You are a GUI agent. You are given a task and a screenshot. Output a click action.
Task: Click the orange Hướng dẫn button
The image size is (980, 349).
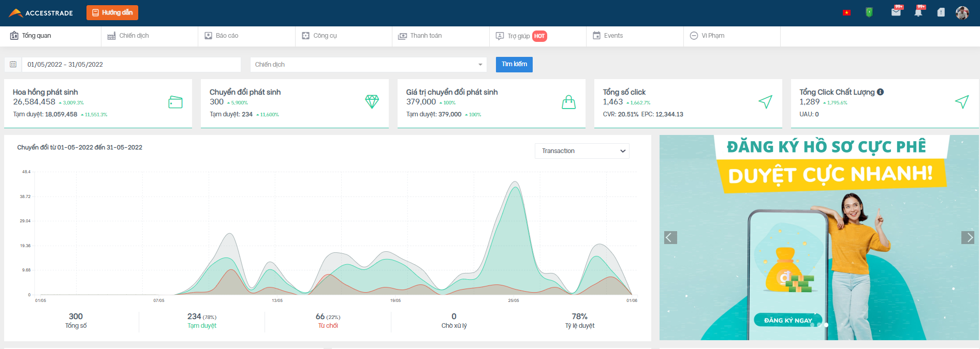pyautogui.click(x=112, y=12)
